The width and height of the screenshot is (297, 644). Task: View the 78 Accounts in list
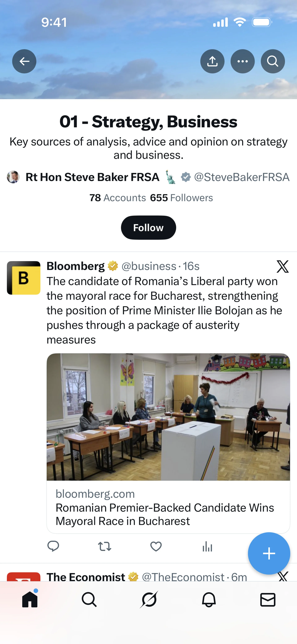coord(118,198)
